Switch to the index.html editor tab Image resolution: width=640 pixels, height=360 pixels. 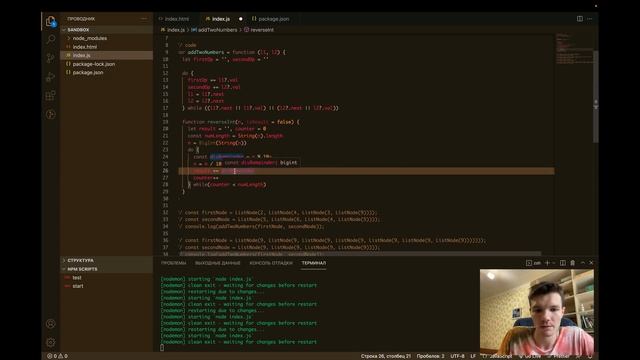pyautogui.click(x=177, y=19)
